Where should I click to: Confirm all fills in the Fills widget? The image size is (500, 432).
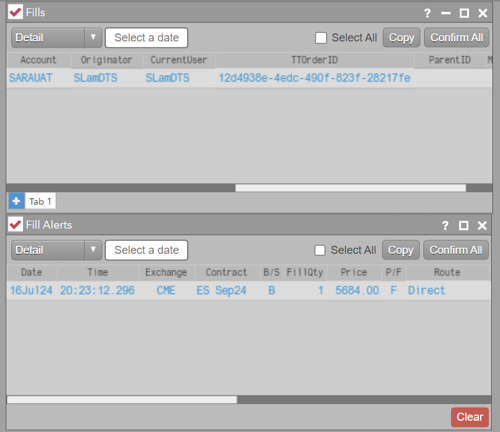pyautogui.click(x=456, y=38)
